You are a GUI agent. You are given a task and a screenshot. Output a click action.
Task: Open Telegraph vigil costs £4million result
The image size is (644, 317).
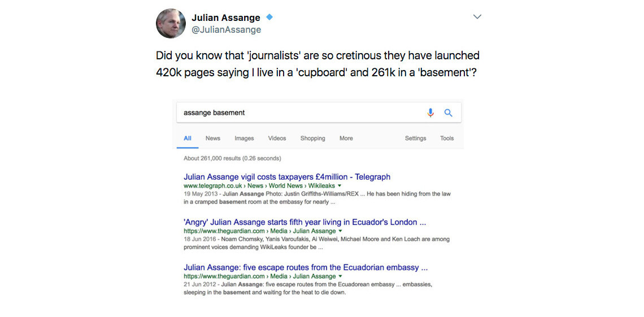click(287, 177)
